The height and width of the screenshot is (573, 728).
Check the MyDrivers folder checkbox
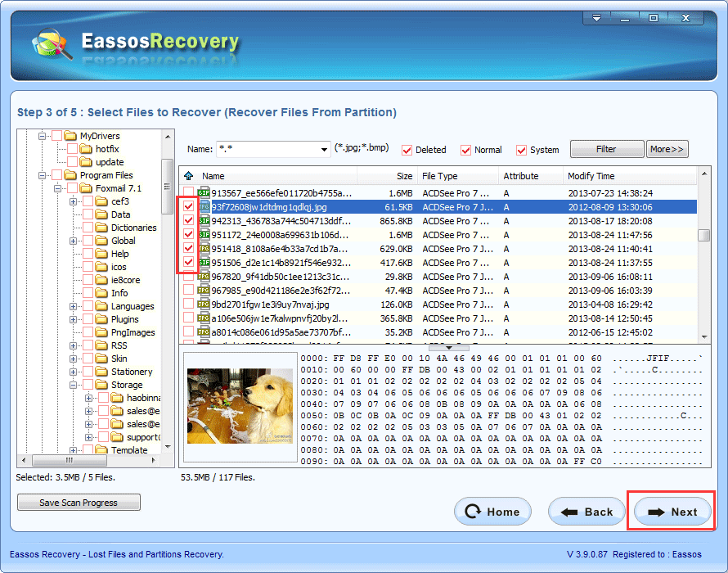pos(57,136)
